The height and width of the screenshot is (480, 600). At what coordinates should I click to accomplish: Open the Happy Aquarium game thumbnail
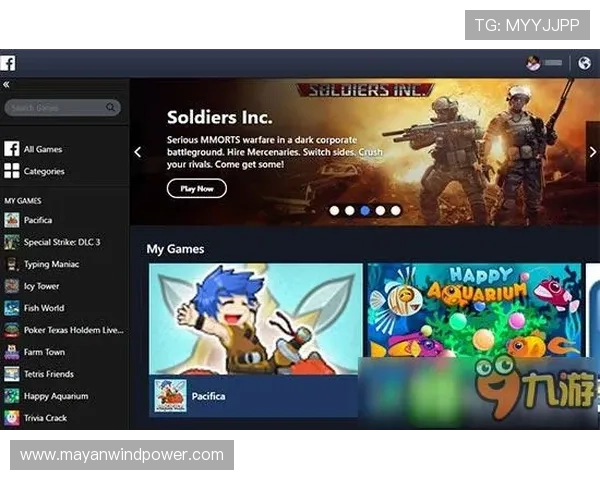coord(474,310)
